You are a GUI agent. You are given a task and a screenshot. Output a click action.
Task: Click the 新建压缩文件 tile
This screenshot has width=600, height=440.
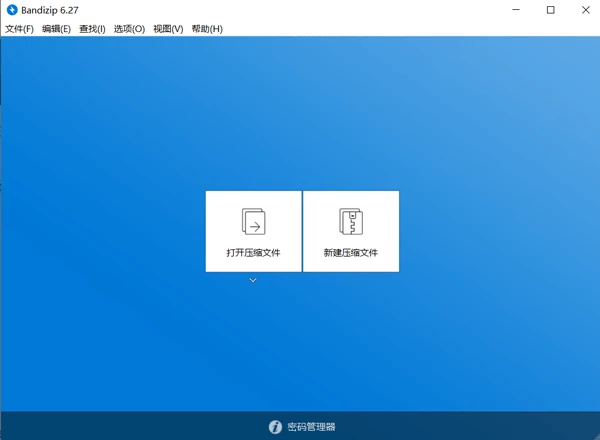(351, 231)
